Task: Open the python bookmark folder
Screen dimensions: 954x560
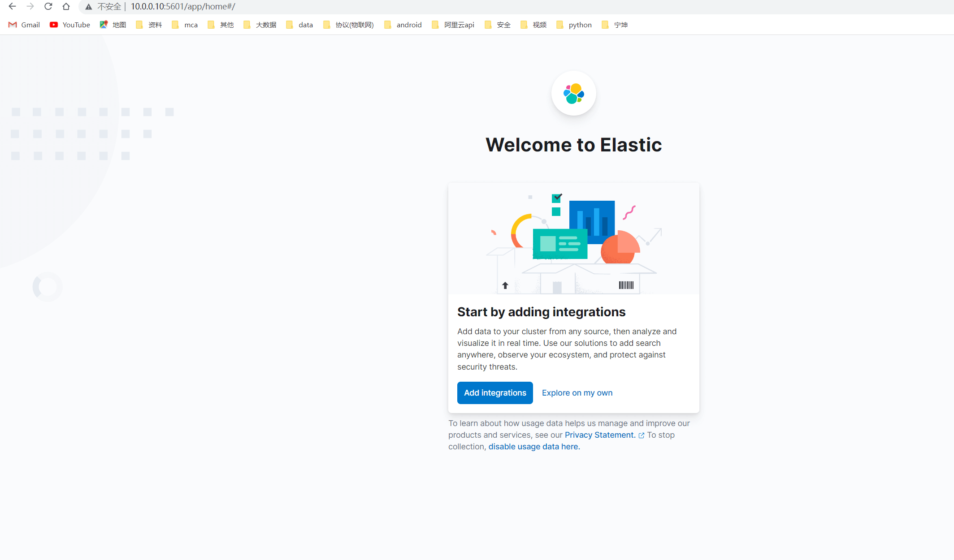Action: (574, 25)
